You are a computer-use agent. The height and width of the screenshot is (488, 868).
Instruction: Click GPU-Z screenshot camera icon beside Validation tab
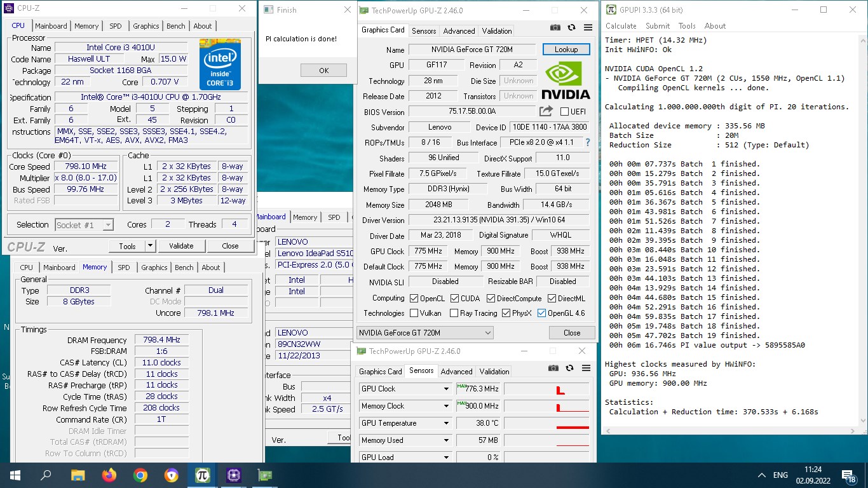click(x=555, y=28)
